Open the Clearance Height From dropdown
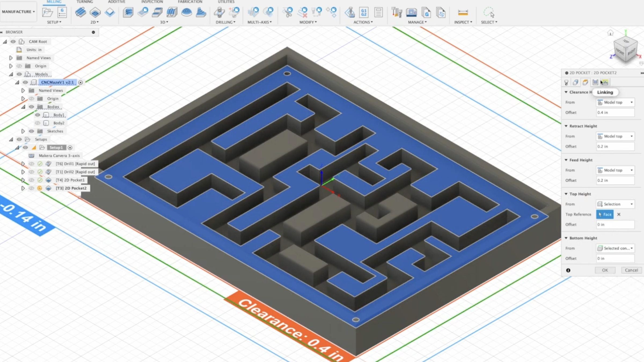The image size is (644, 362). coord(615,102)
